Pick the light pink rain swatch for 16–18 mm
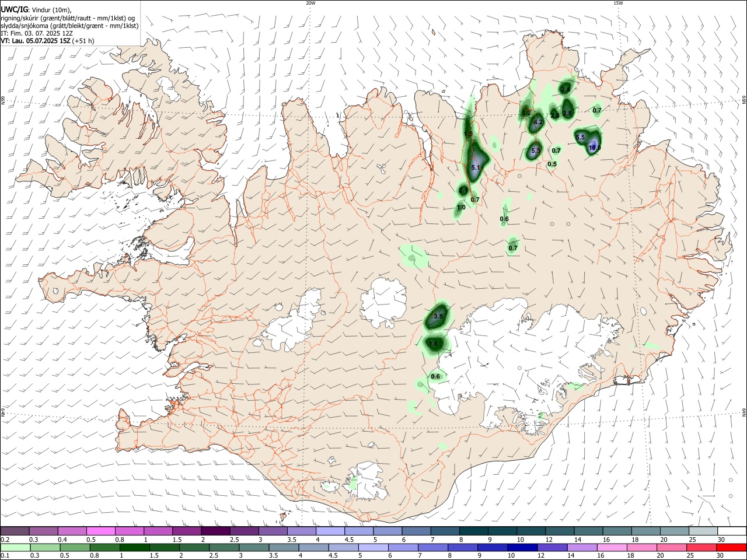 [613, 548]
